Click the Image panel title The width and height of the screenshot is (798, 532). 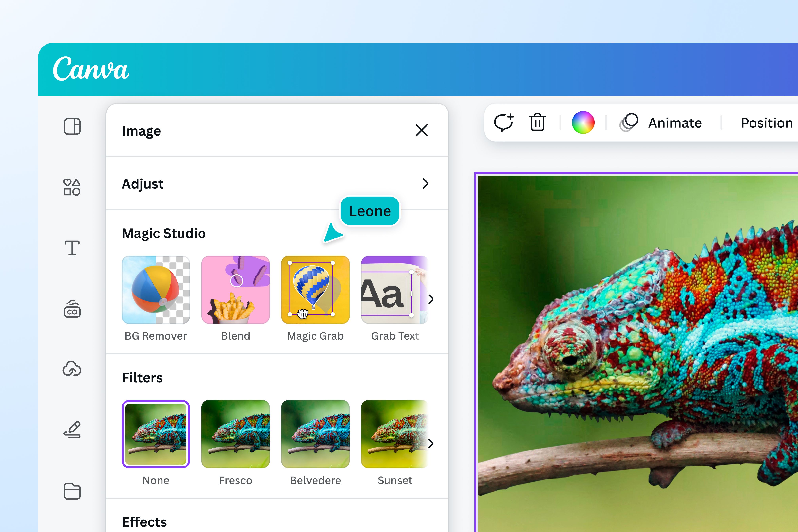pos(141,131)
